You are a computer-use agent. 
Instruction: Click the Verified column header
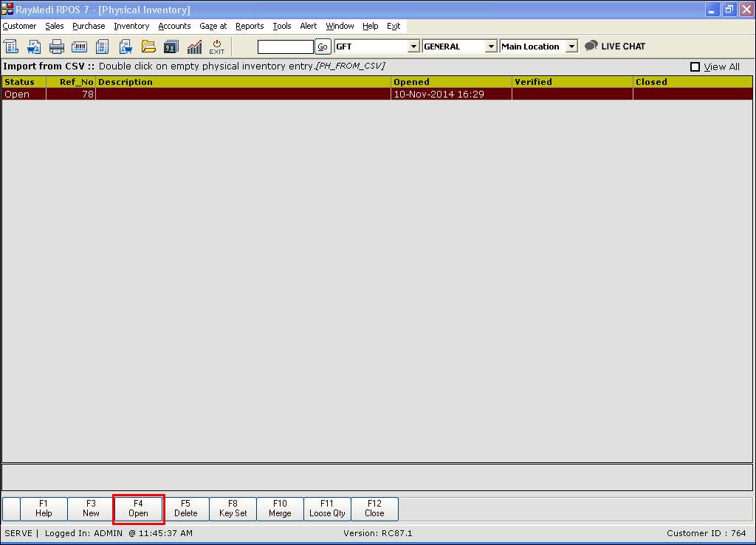(572, 82)
